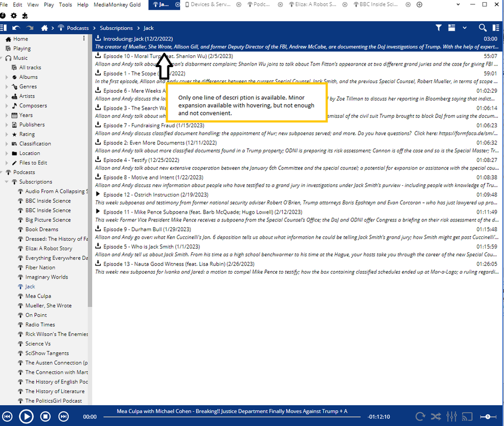
Task: Expand the Location tree node
Action: [7, 153]
